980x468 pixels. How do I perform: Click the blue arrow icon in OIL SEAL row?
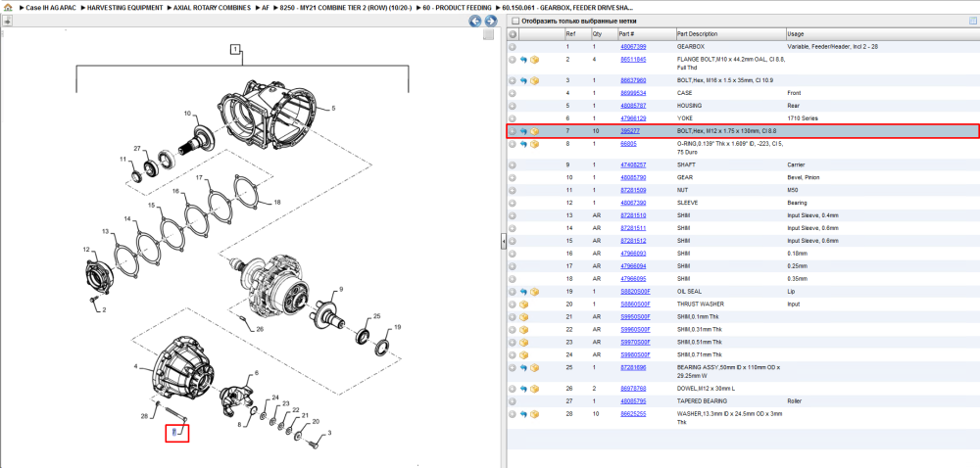523,292
